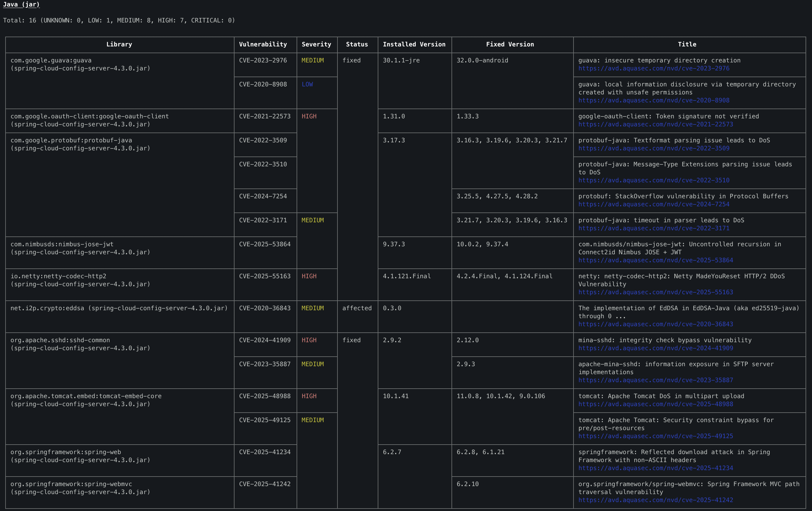Click the CVE-2025-55163 vulnerability ID
Viewport: 812px width, 511px height.
(x=265, y=276)
